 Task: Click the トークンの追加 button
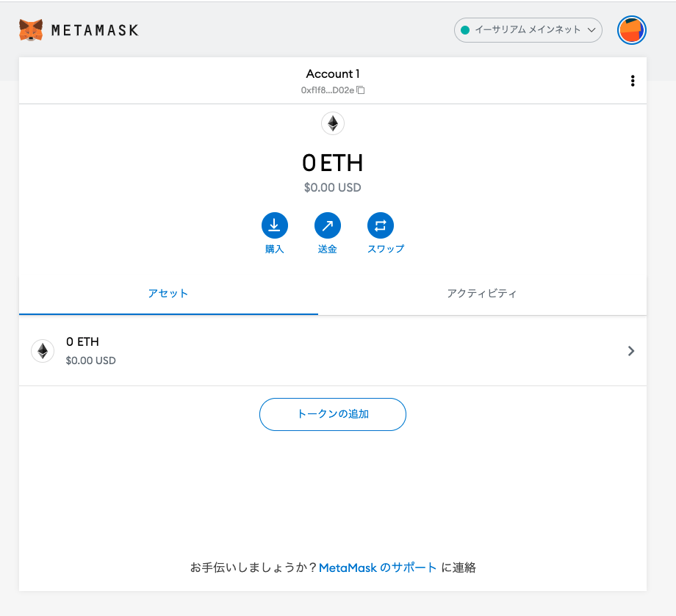pos(333,414)
